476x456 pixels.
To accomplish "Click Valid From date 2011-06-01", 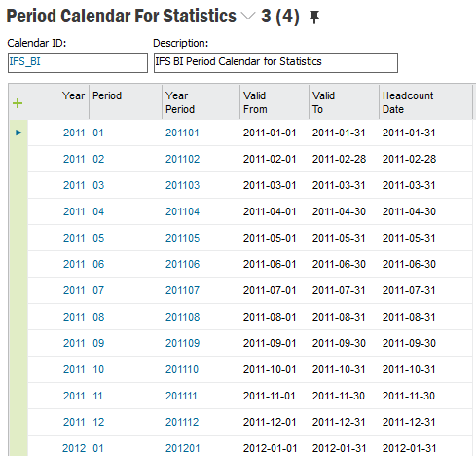I will [x=270, y=264].
